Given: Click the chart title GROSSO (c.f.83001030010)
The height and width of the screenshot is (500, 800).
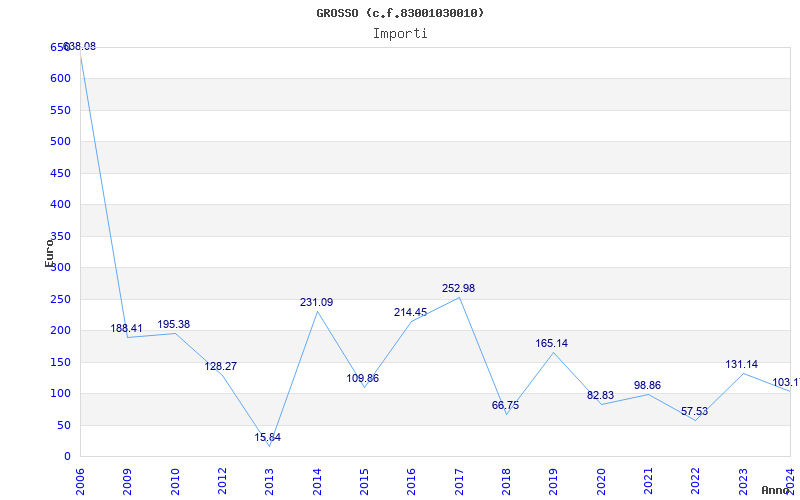Looking at the screenshot, I should 400,13.
